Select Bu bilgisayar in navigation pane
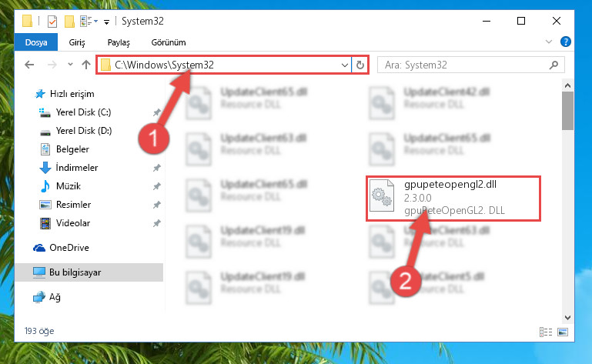 tap(89, 272)
